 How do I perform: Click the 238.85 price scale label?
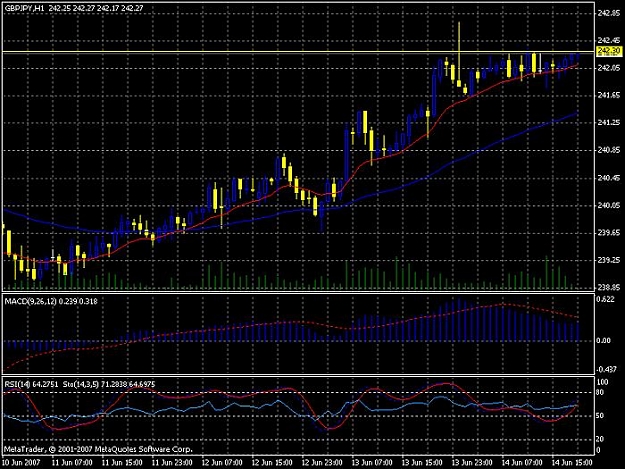pyautogui.click(x=609, y=287)
